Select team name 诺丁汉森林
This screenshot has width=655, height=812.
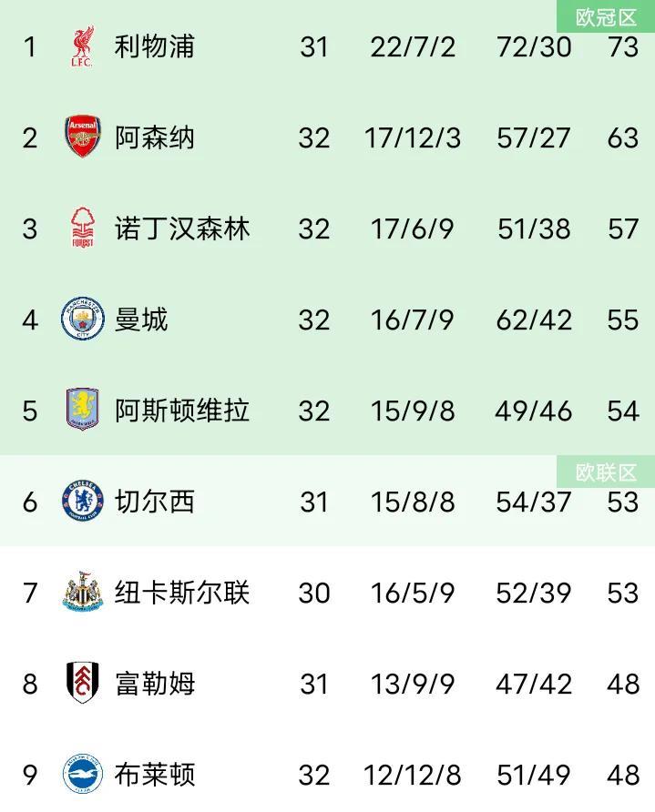click(182, 228)
